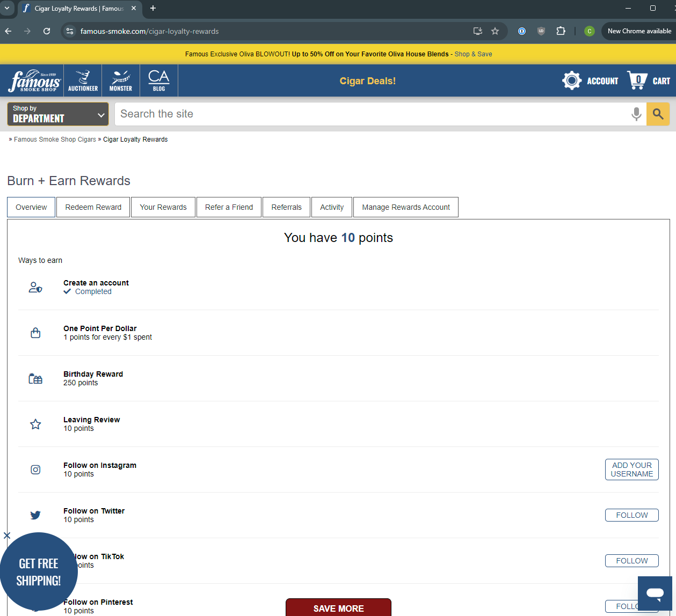The image size is (676, 616).
Task: Click New Chrome available button
Action: pyautogui.click(x=639, y=31)
